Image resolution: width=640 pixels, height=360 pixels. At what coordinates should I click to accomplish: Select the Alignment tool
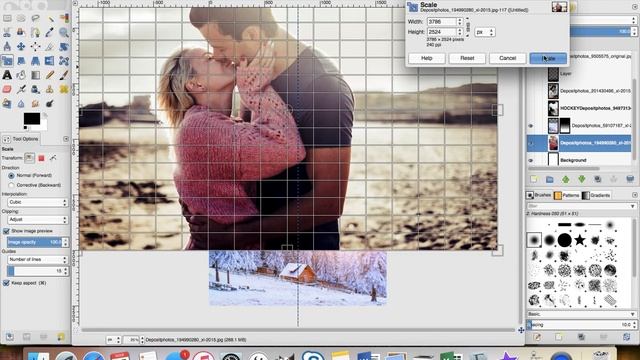tap(36, 47)
